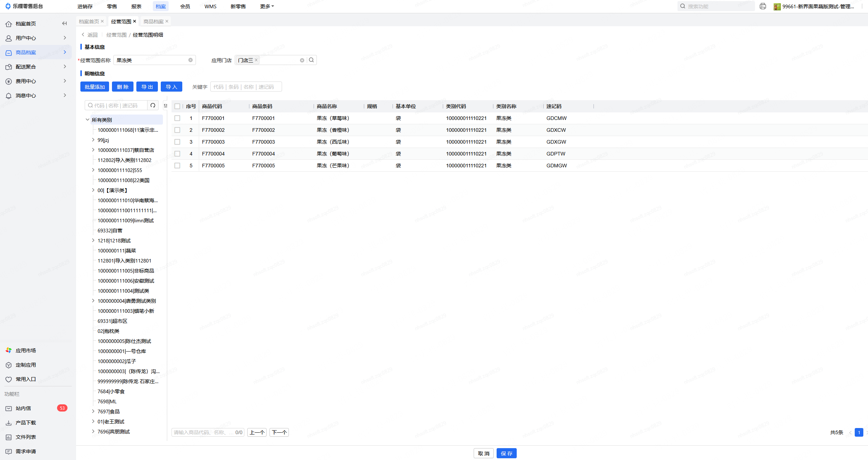Screen dimensions: 868x460
Task: Open the 更多 dropdown menu
Action: coord(267,6)
